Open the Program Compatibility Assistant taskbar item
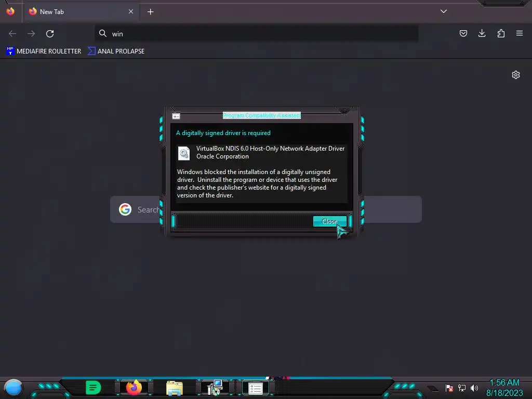Viewport: 532px width, 399px height. pyautogui.click(x=256, y=388)
